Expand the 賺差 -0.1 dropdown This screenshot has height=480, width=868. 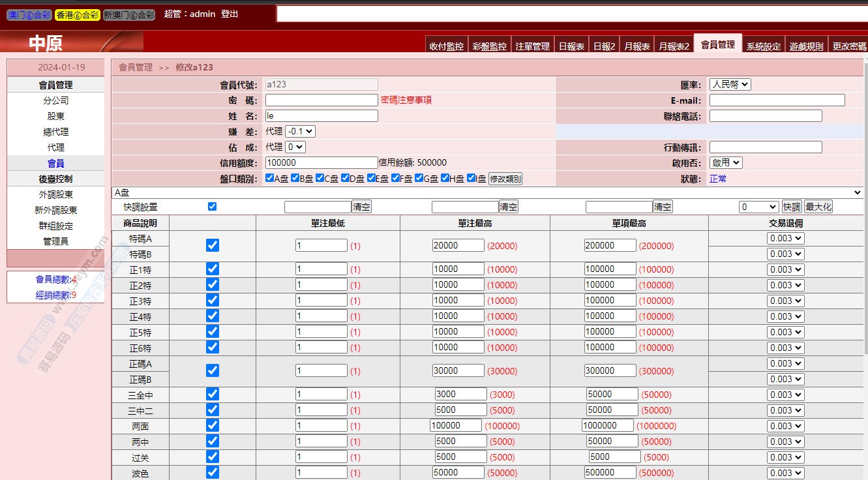pyautogui.click(x=300, y=131)
